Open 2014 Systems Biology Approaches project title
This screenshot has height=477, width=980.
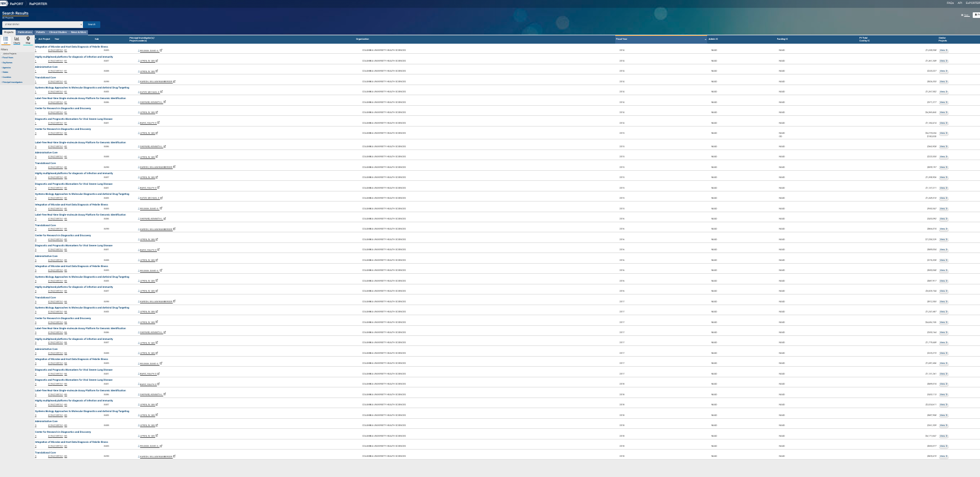click(82, 88)
